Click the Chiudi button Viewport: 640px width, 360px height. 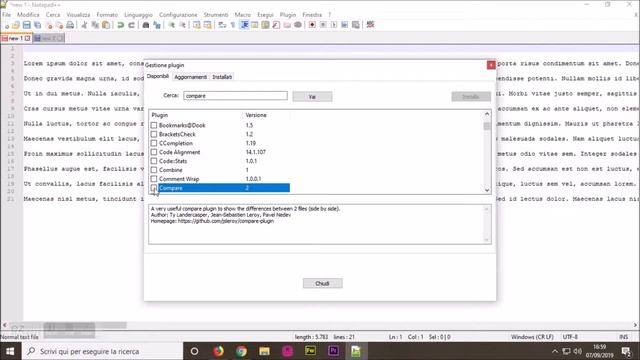[x=322, y=283]
